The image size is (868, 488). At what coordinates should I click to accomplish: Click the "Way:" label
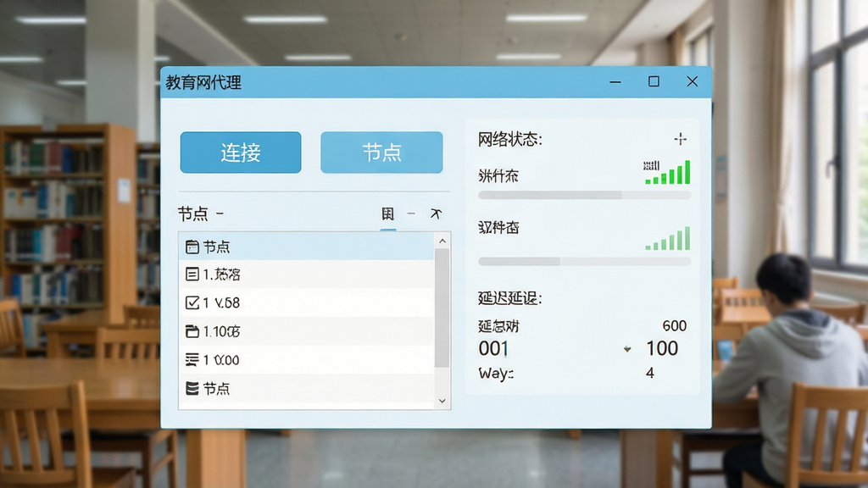pos(496,374)
